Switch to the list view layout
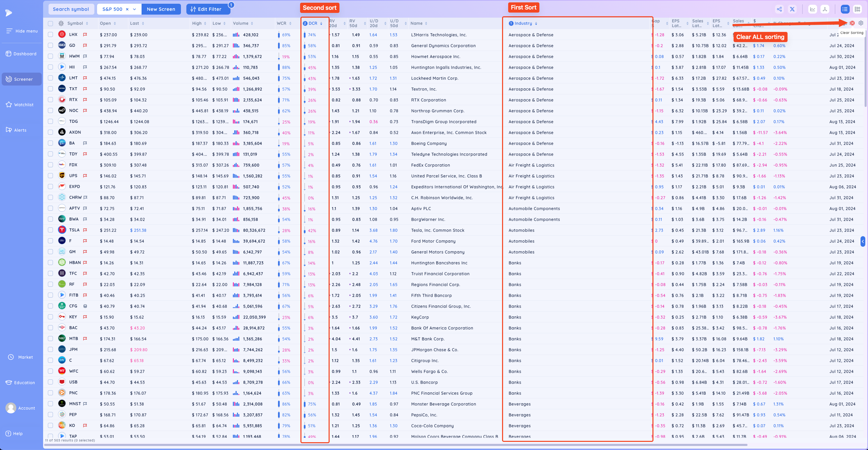Screen dimensions: 868x450 pos(845,9)
